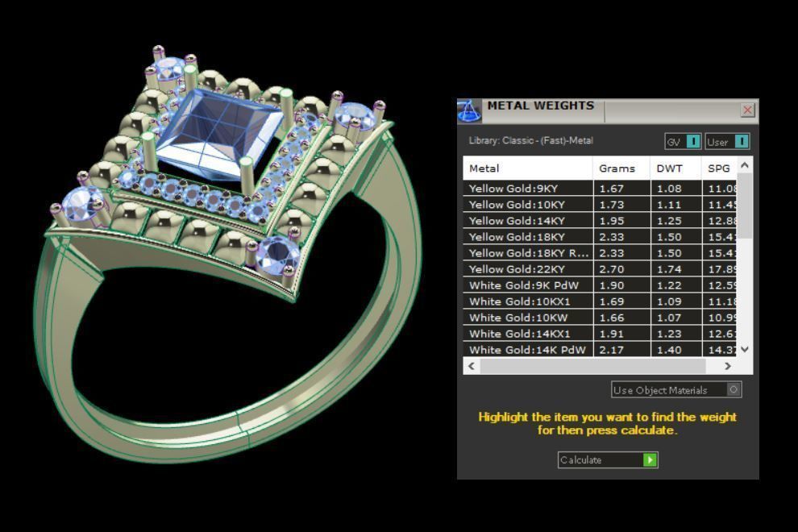Click the scroll right arrow of the table
Screen dimensions: 798x532
728,366
